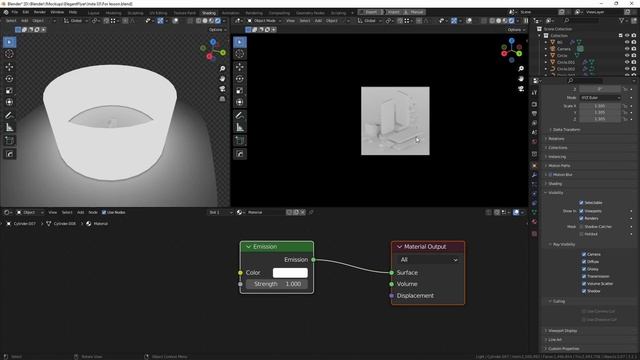Image resolution: width=640 pixels, height=360 pixels.
Task: Toggle Ray Visibility Diffuse checkbox
Action: click(584, 262)
